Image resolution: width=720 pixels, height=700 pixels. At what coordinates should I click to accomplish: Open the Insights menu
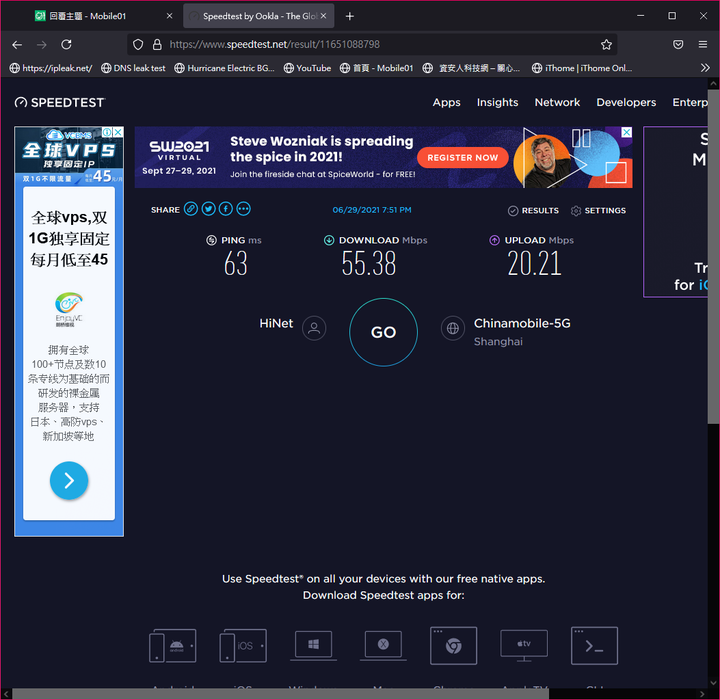497,102
